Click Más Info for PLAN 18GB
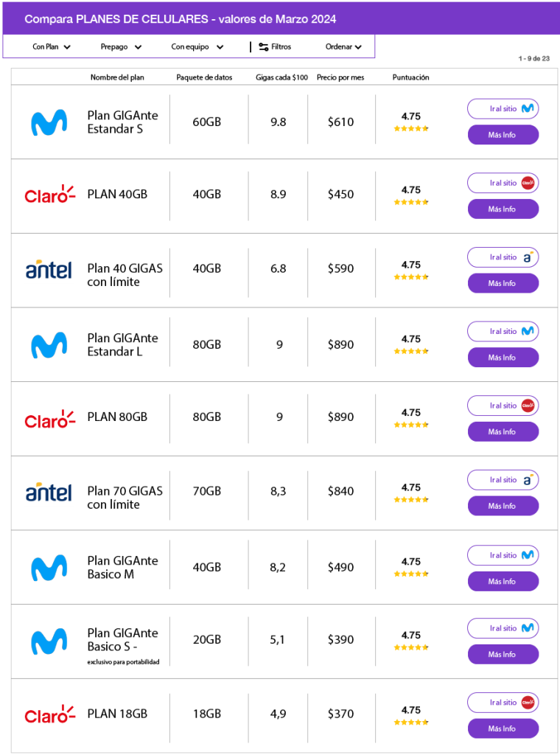 point(503,728)
